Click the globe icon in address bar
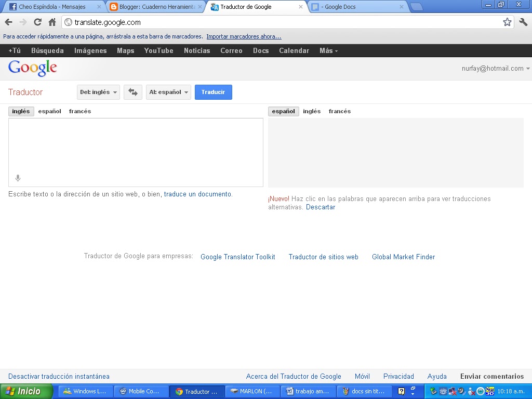The height and width of the screenshot is (399, 532). point(68,22)
